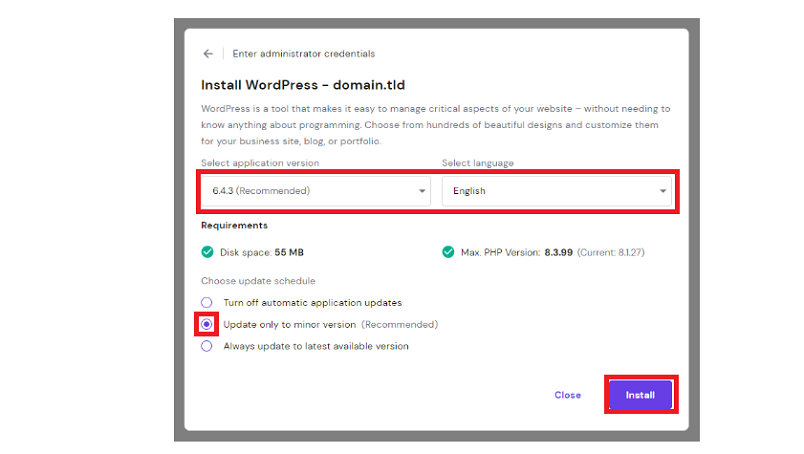This screenshot has height=454, width=804.
Task: Select Update only to minor version option
Action: (207, 324)
